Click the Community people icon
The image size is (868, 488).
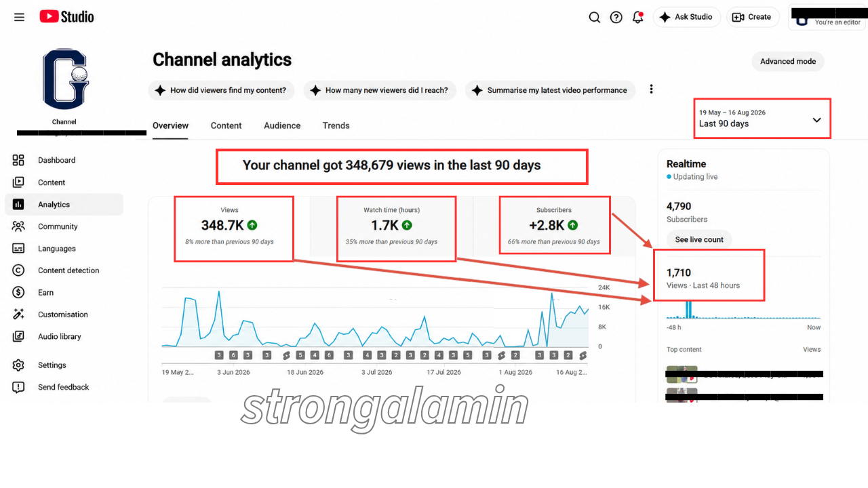[18, 226]
